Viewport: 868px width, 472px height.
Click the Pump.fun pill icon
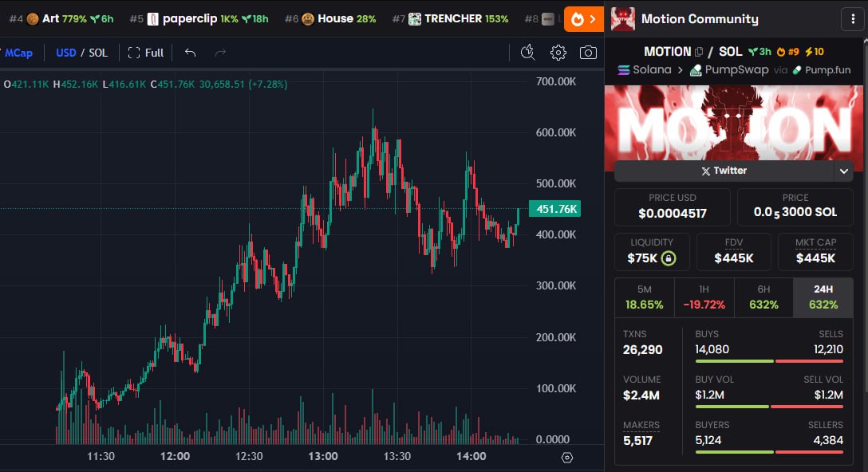797,70
